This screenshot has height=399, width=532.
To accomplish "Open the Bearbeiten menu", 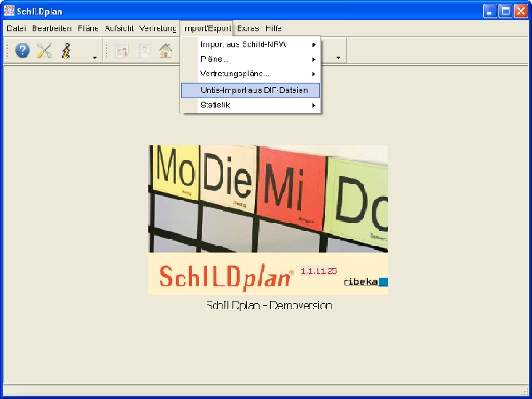I will tap(51, 28).
